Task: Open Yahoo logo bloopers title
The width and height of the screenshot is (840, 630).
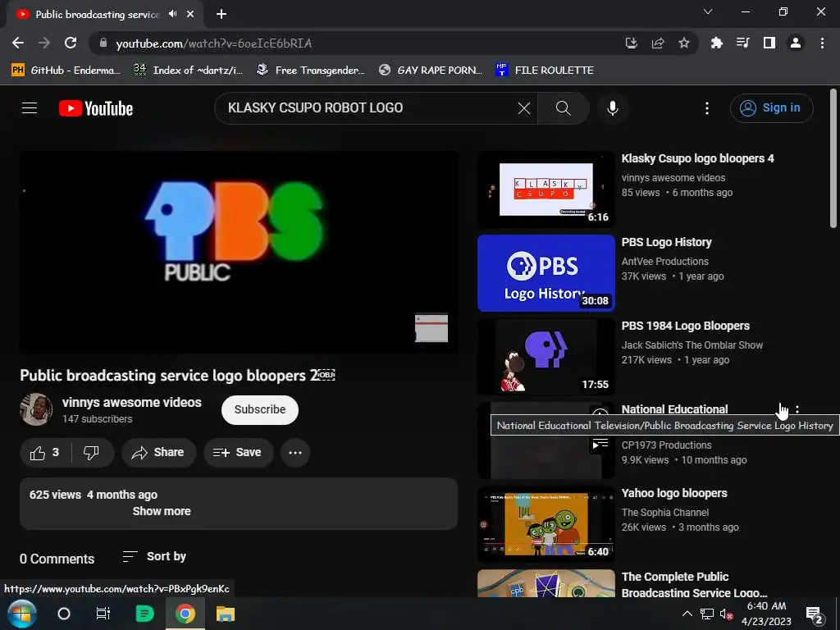Action: click(x=674, y=493)
